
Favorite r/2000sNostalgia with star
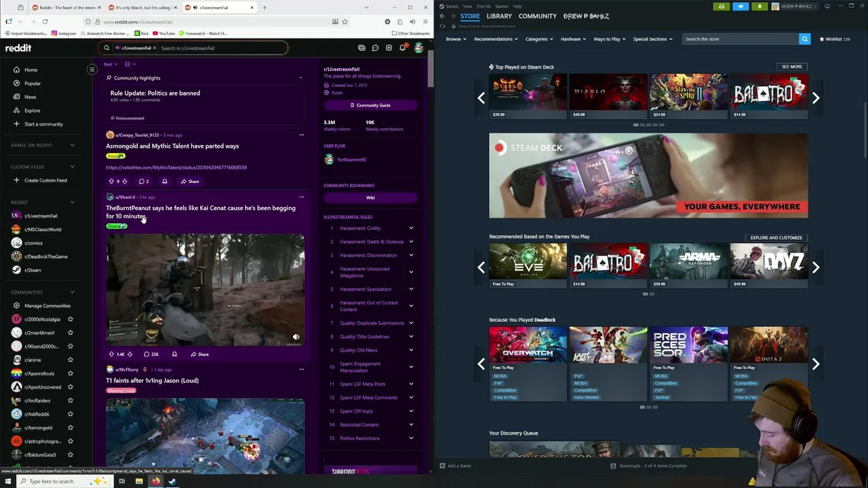click(x=70, y=319)
